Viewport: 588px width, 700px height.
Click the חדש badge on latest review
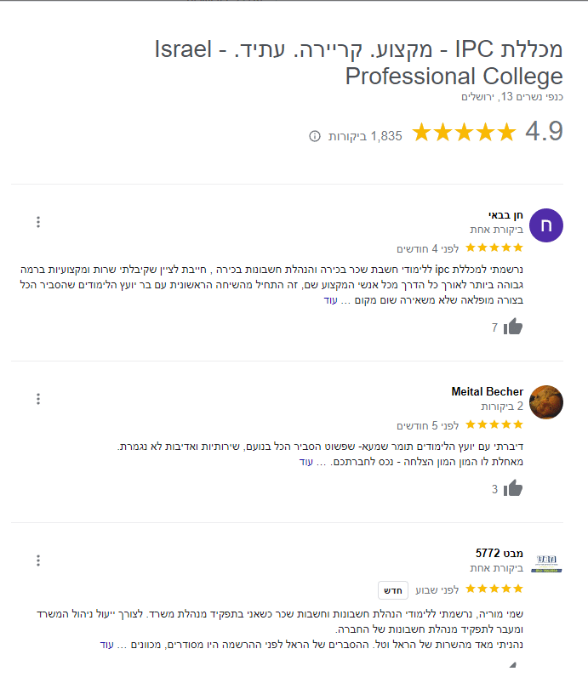point(392,589)
